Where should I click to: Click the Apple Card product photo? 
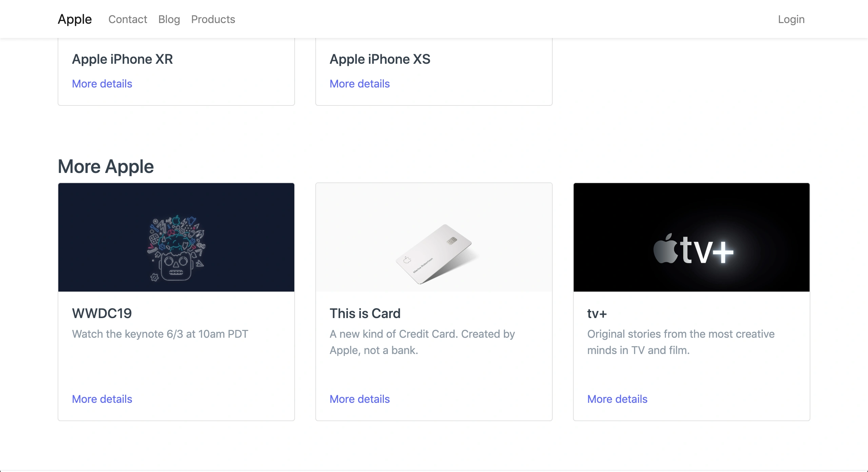[434, 237]
